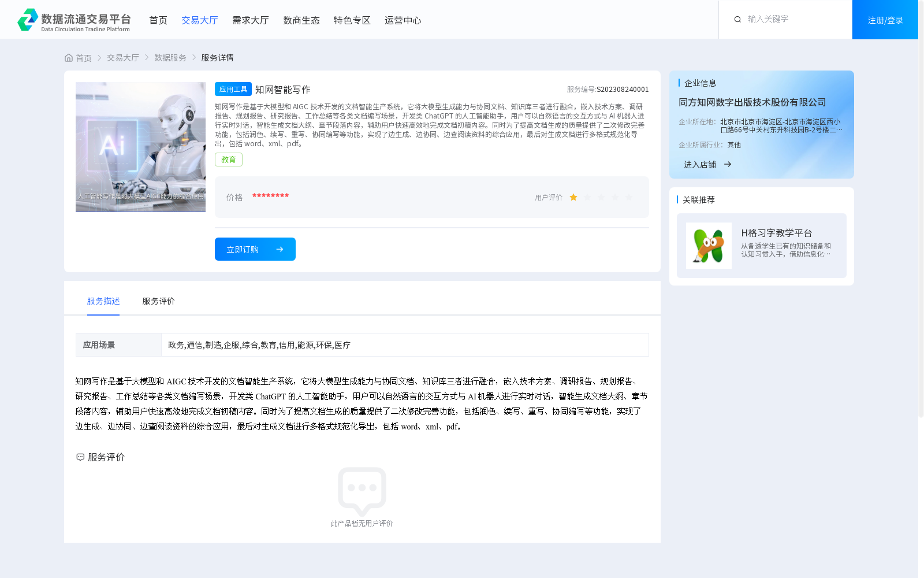Click the platform logo in the header
924x578 pixels.
tap(74, 20)
